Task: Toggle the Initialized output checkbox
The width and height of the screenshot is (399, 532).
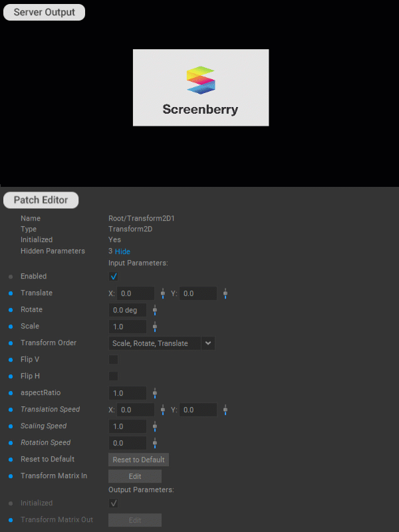Action: pyautogui.click(x=113, y=503)
